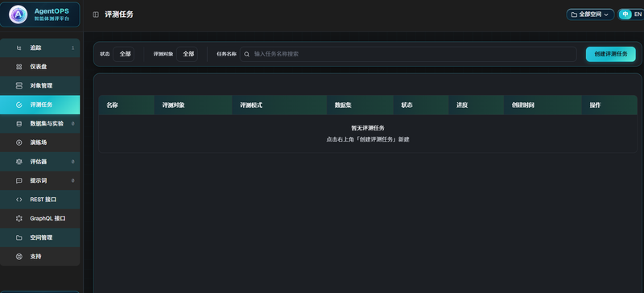Viewport: 644px width, 293px height.
Task: Open the 演练场 play circle icon
Action: (19, 142)
